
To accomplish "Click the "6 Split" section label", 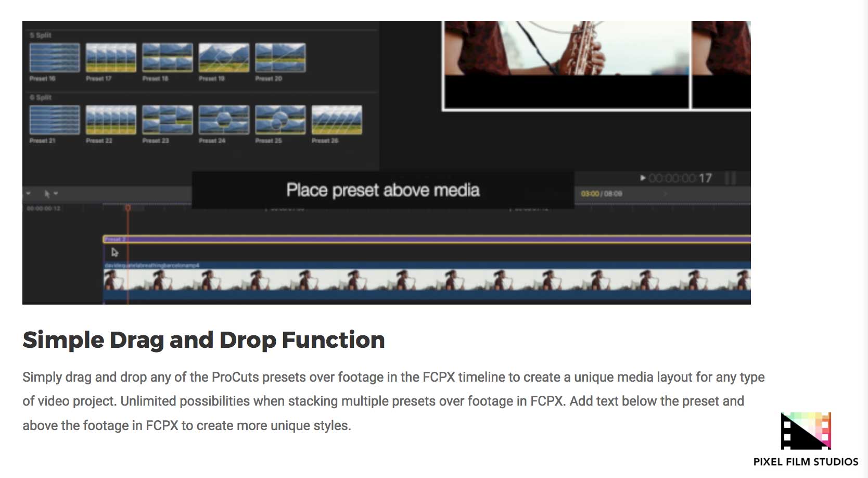I will 41,97.
